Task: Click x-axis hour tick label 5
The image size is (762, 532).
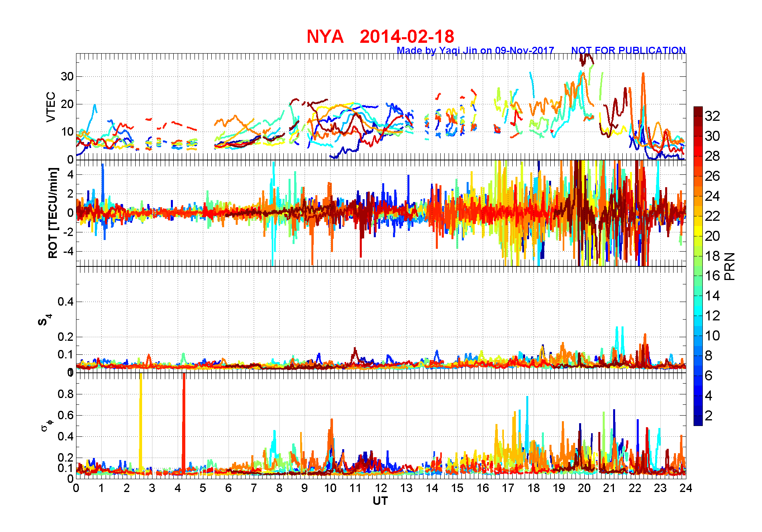Action: pos(203,488)
